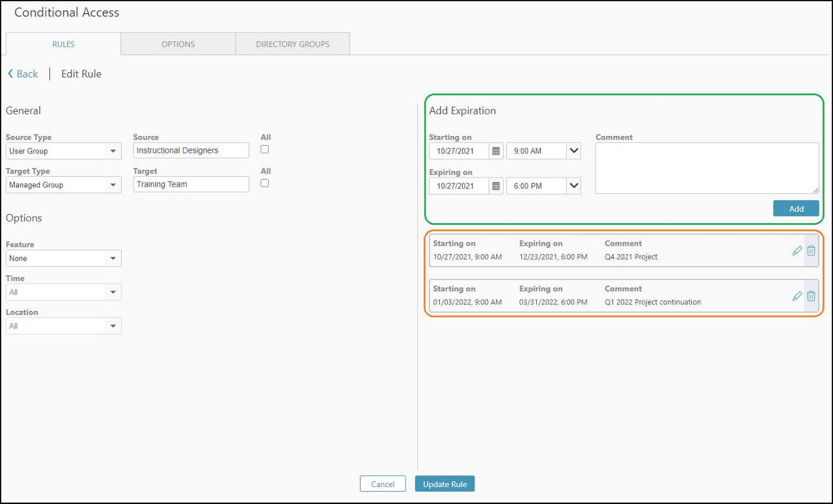This screenshot has height=504, width=833.
Task: Expand the Target Type dropdown
Action: pos(113,185)
